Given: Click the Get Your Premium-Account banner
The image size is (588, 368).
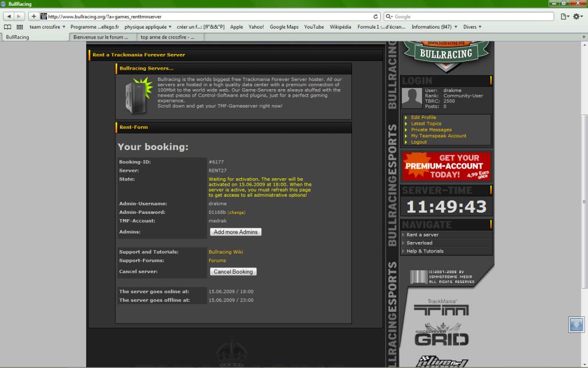Looking at the screenshot, I should 446,166.
